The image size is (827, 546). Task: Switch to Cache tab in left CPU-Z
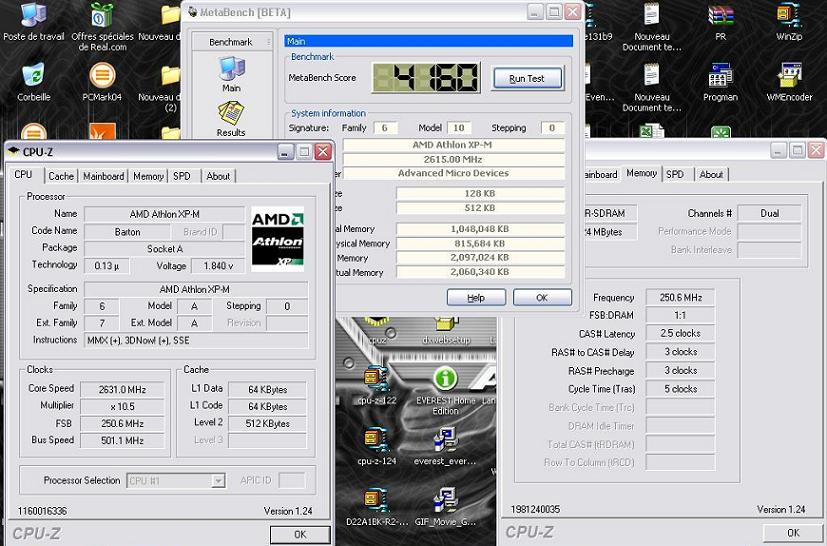(x=61, y=176)
